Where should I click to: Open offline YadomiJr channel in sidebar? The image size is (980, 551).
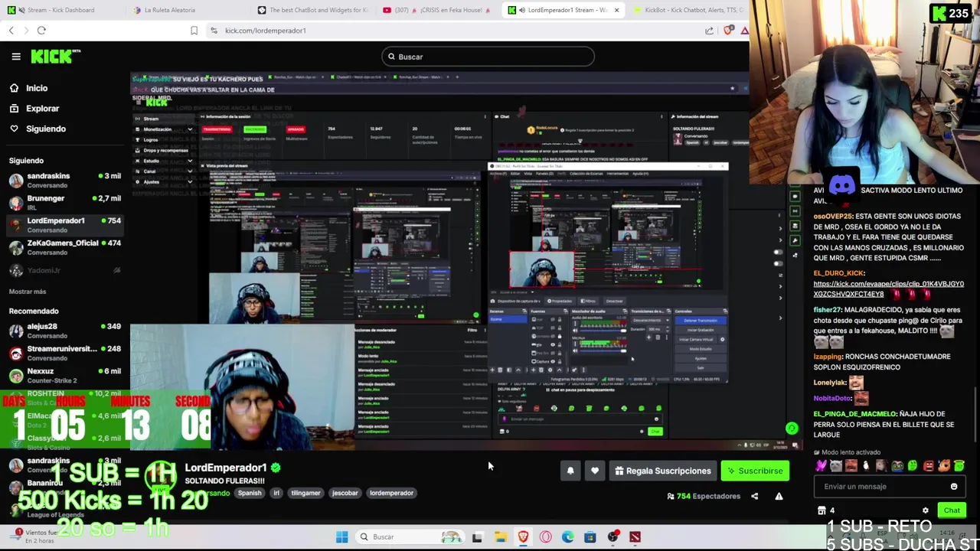tap(64, 270)
